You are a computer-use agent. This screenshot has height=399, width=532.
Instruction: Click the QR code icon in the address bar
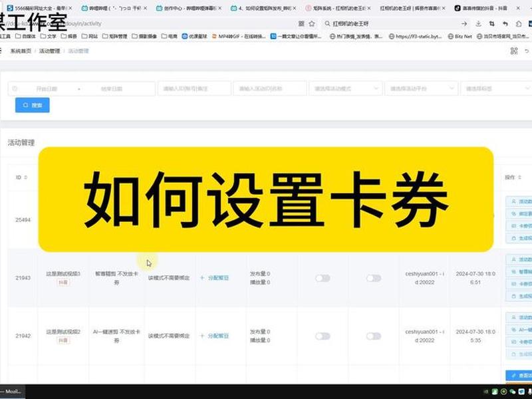tap(301, 24)
